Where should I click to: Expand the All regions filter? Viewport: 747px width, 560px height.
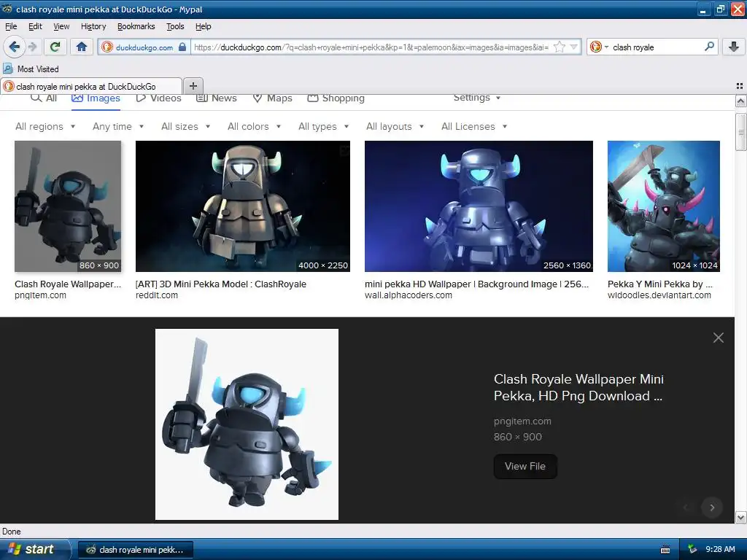click(x=45, y=126)
